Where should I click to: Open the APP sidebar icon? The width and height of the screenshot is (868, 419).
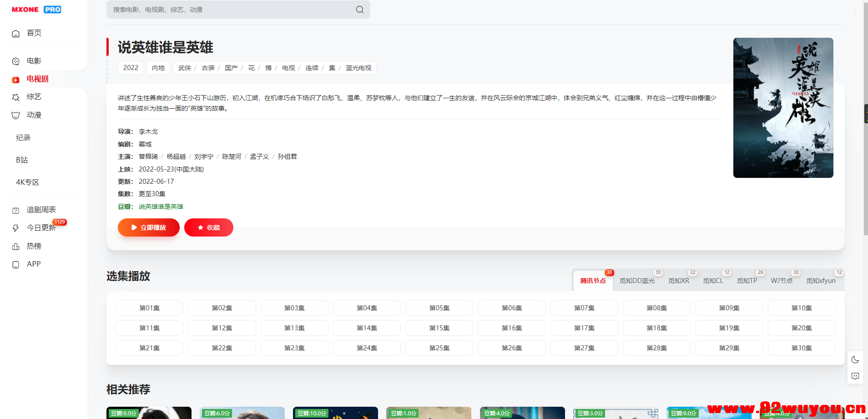point(15,264)
